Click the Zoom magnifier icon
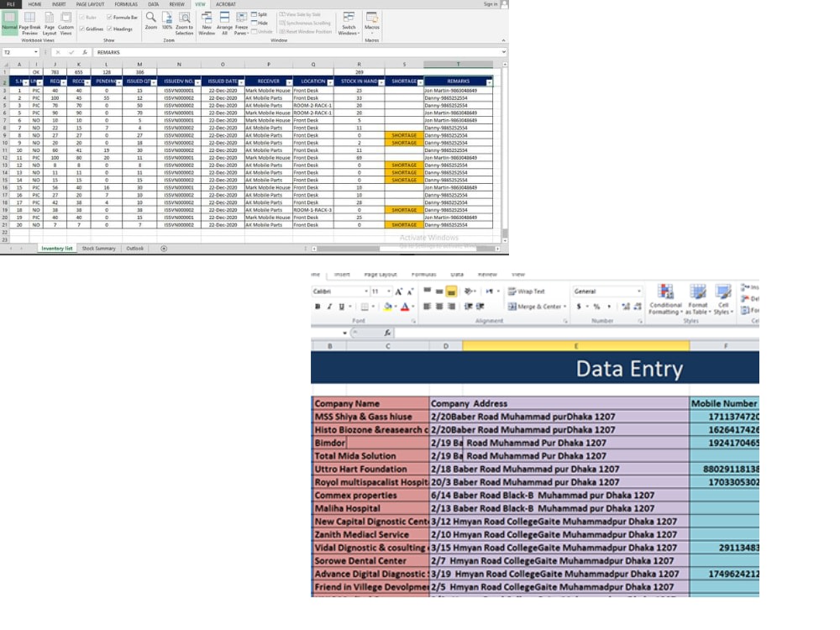The image size is (840, 630). pos(151,21)
